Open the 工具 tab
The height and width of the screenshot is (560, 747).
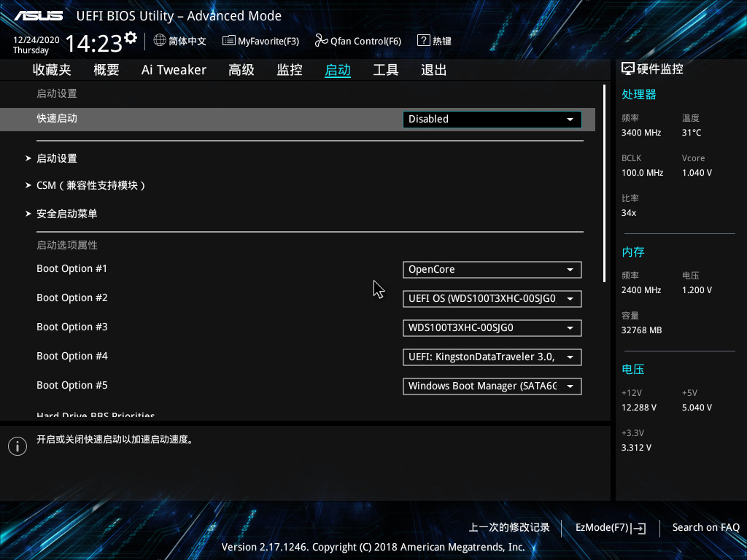386,70
